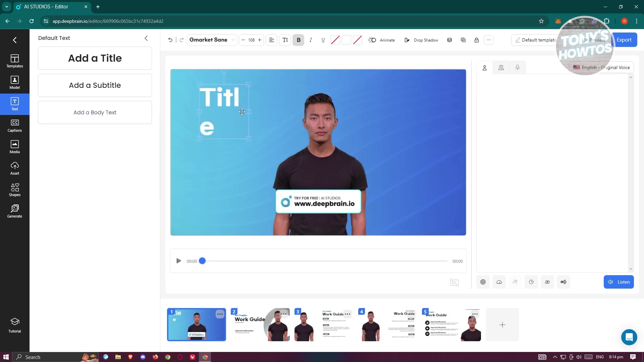Image resolution: width=644 pixels, height=362 pixels.
Task: Increase the font size with plus
Action: (x=260, y=40)
